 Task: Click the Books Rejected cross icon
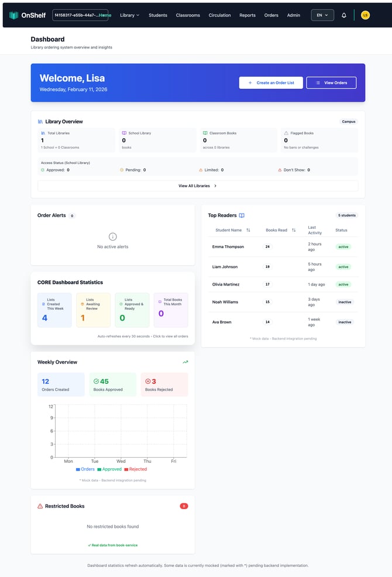(148, 381)
